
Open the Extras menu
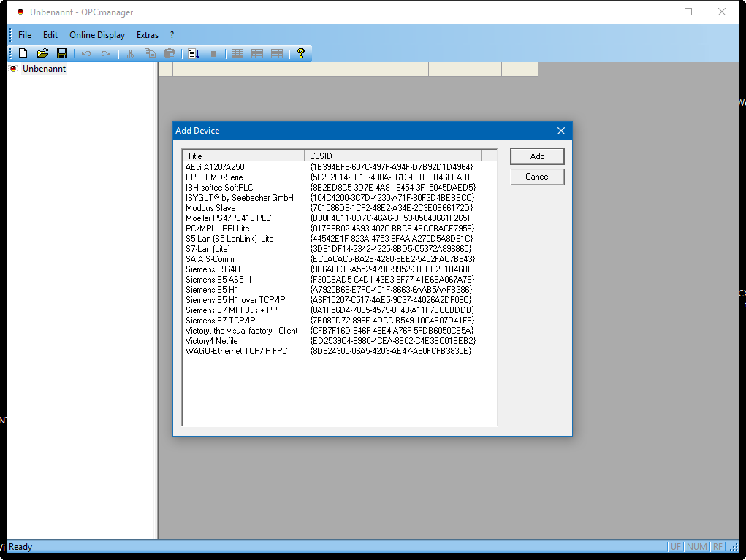148,35
